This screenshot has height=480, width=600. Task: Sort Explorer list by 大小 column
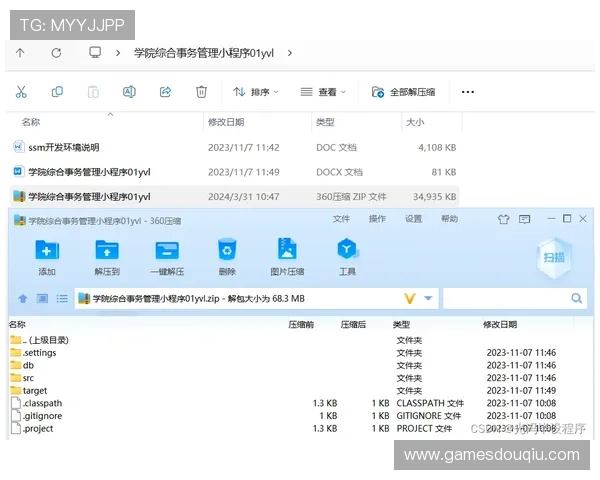pos(415,122)
